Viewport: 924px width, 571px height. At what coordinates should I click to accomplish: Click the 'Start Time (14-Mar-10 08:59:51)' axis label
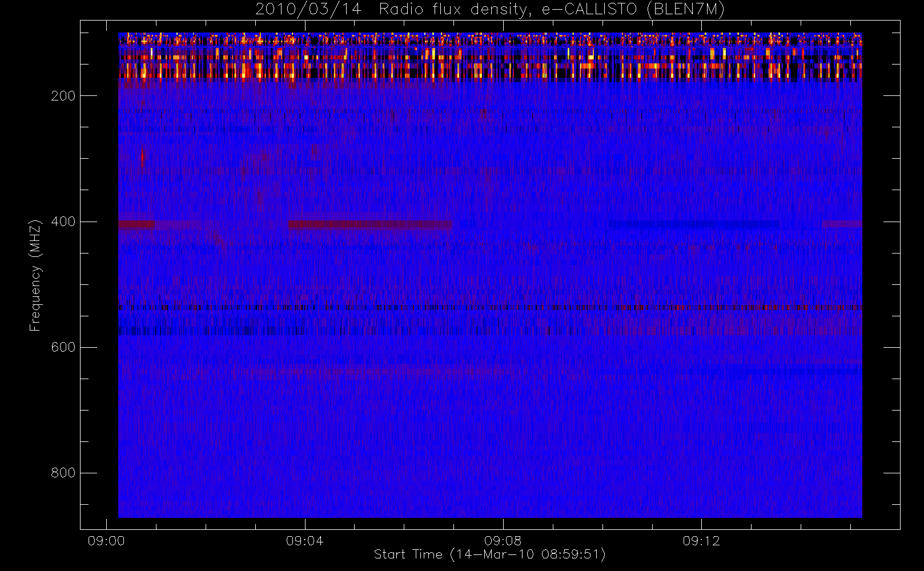tap(489, 554)
